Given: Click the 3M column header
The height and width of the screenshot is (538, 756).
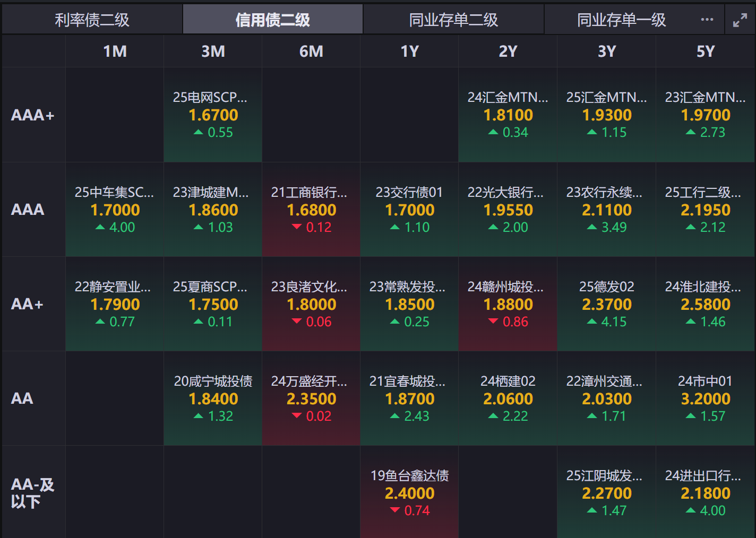Looking at the screenshot, I should click(x=213, y=51).
